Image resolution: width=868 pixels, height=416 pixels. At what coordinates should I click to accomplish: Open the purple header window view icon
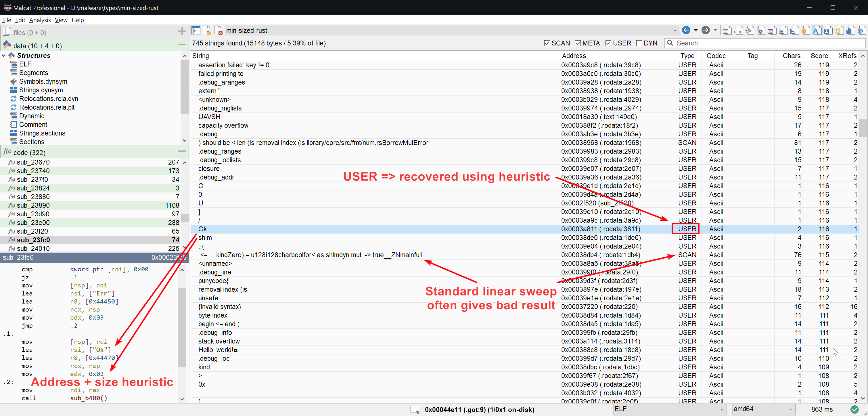pyautogui.click(x=772, y=31)
